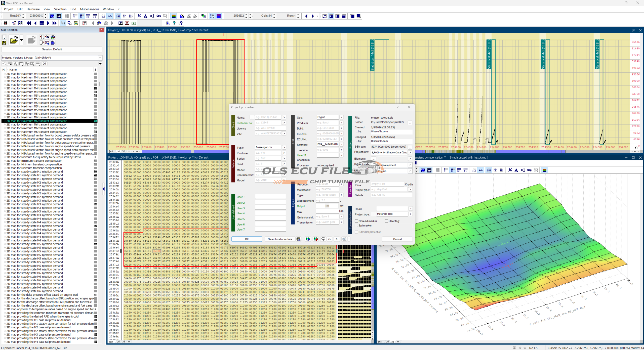Screen dimensions: 644x350
Task: Click the Software input field
Action: tap(327, 144)
